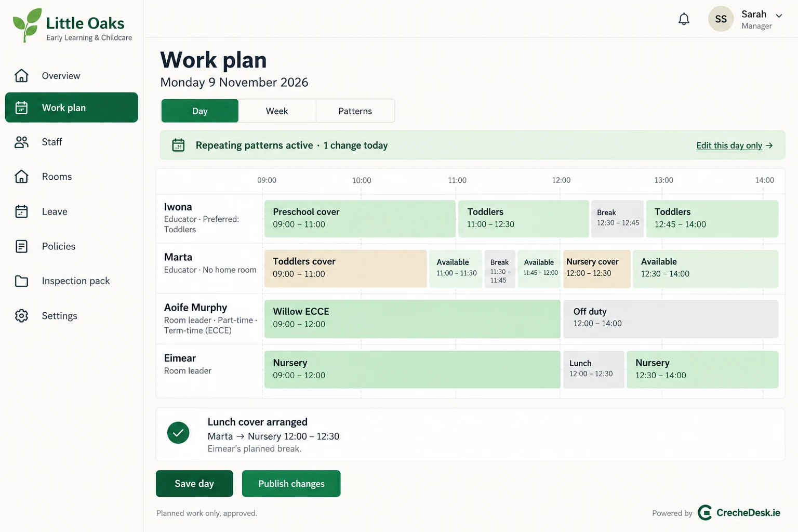
Task: Click the Overview home icon
Action: [21, 76]
